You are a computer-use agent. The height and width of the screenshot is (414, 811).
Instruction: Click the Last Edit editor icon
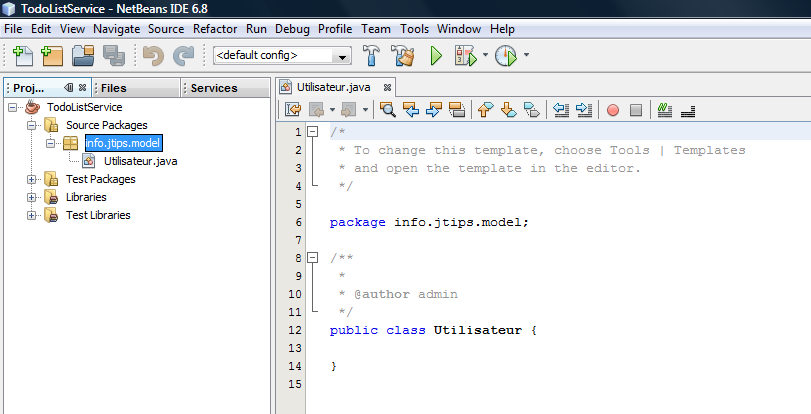tap(293, 109)
